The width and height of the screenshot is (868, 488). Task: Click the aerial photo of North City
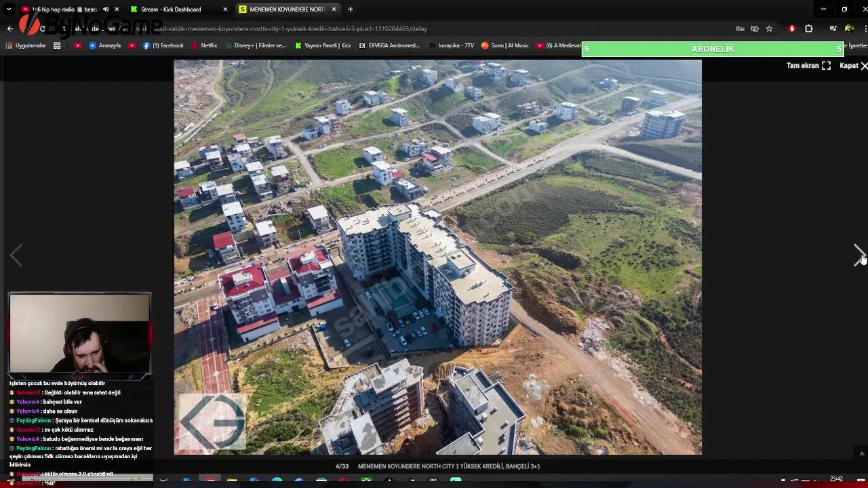437,257
